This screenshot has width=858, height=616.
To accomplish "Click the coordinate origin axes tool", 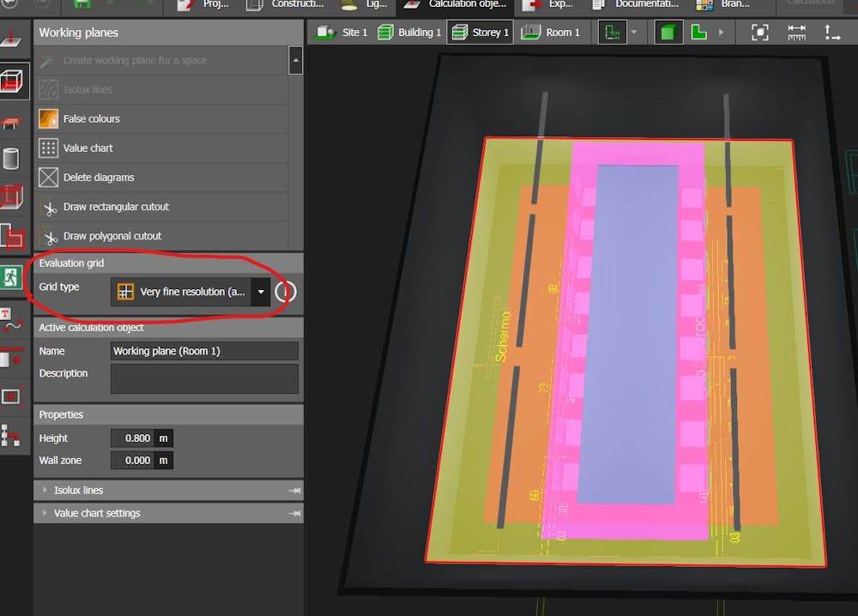I will pos(832,33).
